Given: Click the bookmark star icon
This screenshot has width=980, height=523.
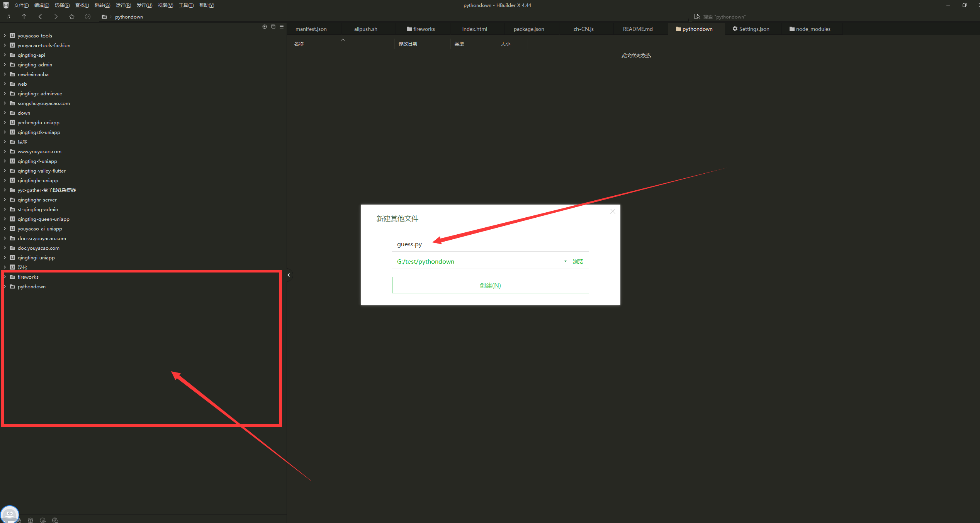Looking at the screenshot, I should [71, 17].
